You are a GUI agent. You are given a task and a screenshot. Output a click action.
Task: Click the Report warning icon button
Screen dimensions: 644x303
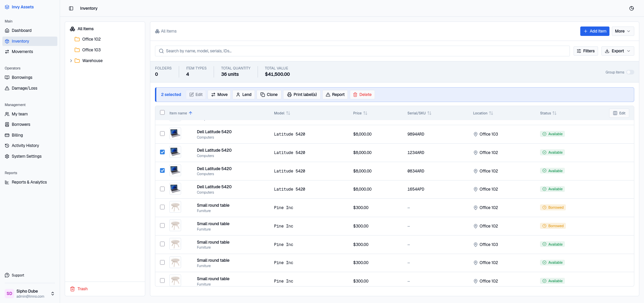335,95
